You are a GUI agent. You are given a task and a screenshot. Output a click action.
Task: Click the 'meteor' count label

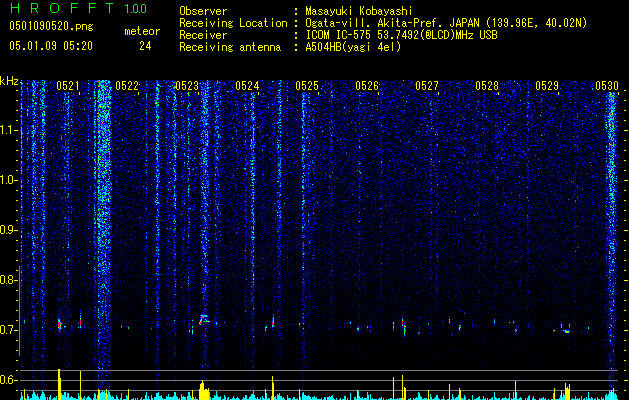142,31
